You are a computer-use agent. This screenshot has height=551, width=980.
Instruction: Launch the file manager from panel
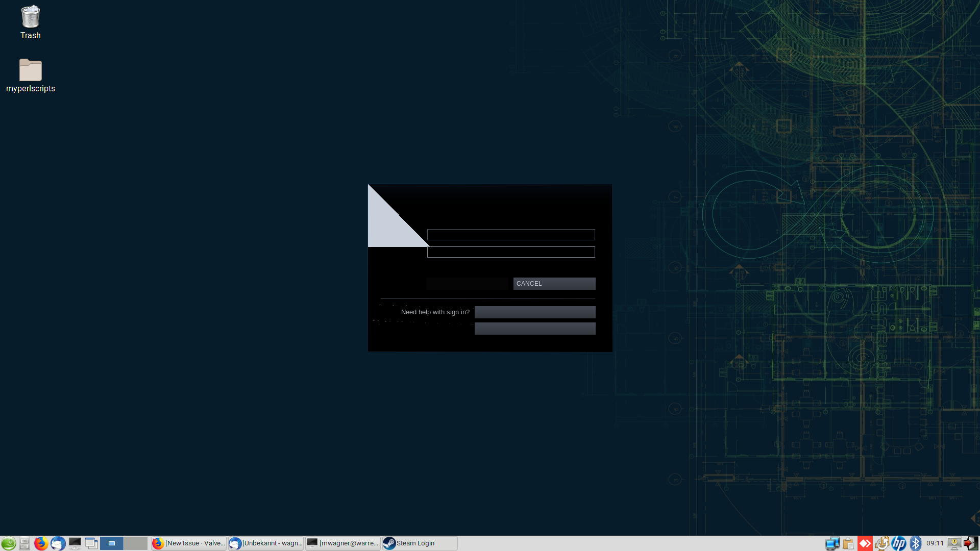coord(24,543)
